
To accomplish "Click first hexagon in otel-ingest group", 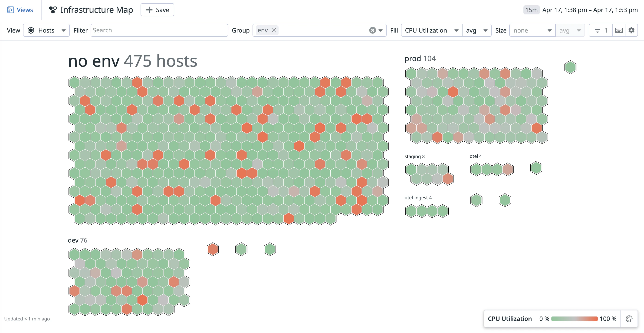I will click(411, 211).
